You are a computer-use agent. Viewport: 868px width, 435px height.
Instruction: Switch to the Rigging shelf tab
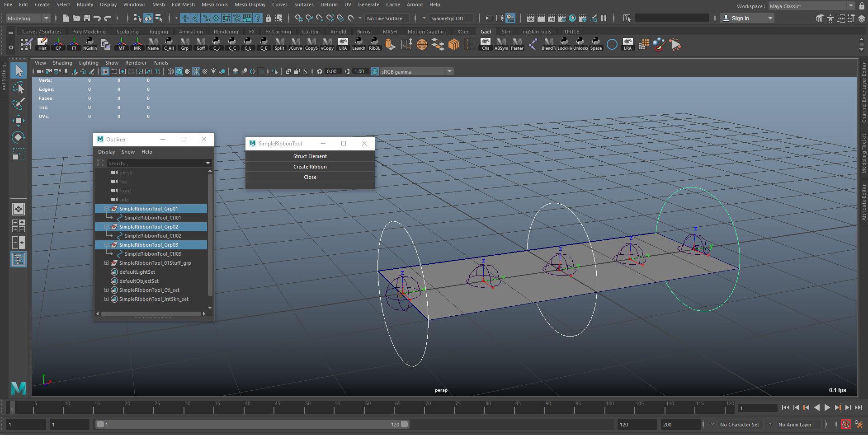(159, 32)
